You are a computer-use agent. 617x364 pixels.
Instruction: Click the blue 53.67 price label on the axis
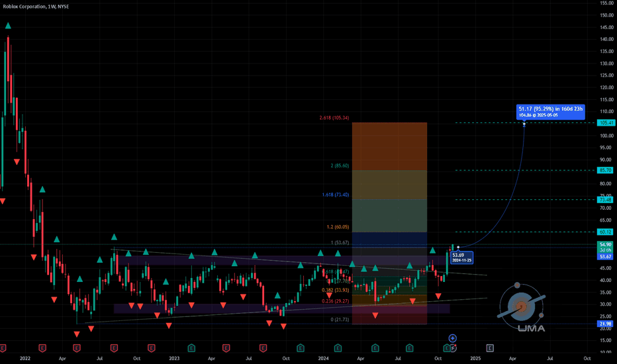[x=606, y=257]
